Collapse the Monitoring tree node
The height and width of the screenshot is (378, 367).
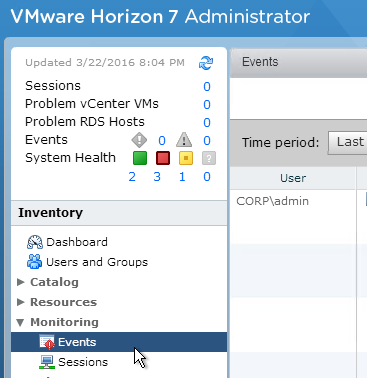pyautogui.click(x=20, y=322)
